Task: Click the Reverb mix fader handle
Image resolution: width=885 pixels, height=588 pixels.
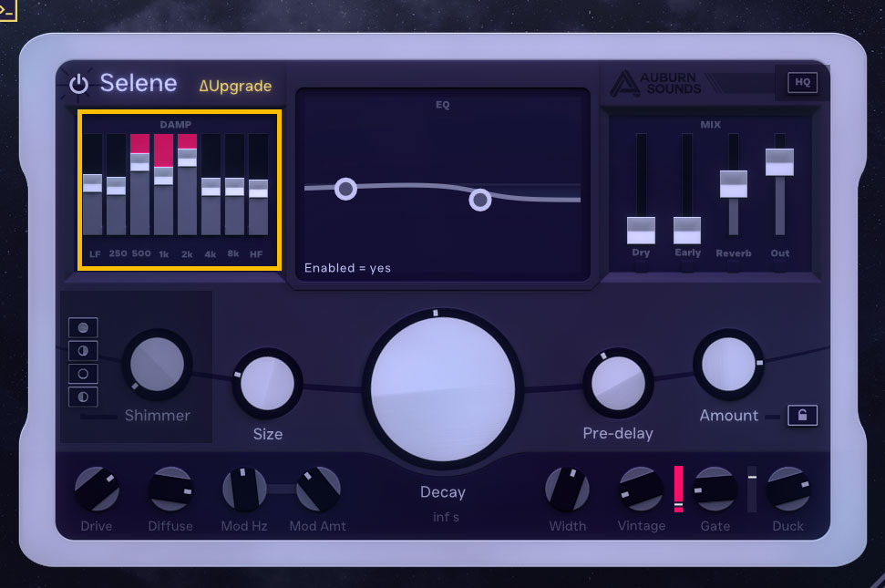Action: tap(734, 183)
